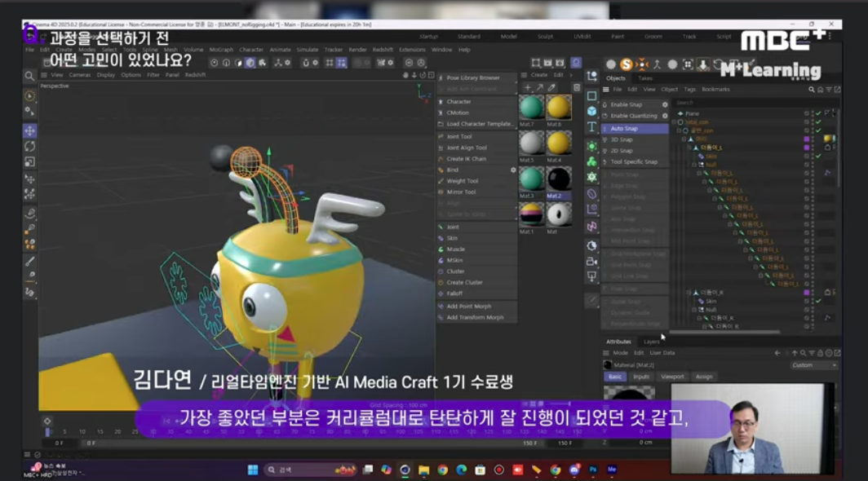This screenshot has height=481, width=868.
Task: Enable the 3D Snap mode
Action: pos(621,139)
